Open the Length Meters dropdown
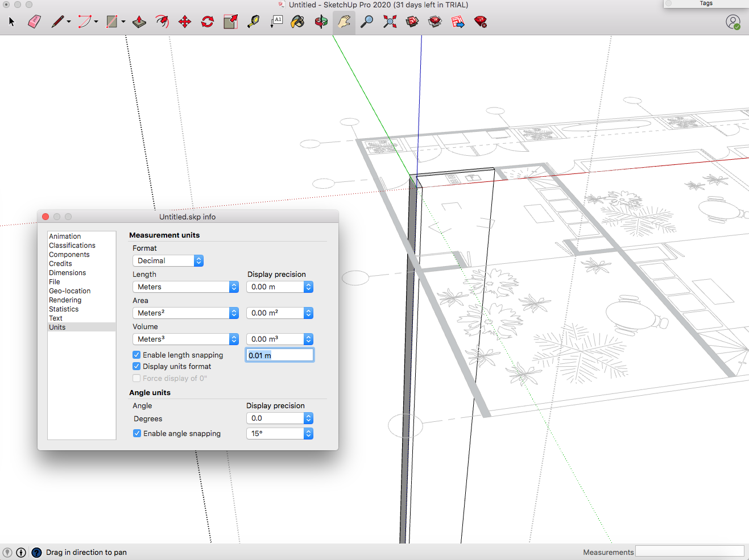 [x=185, y=287]
